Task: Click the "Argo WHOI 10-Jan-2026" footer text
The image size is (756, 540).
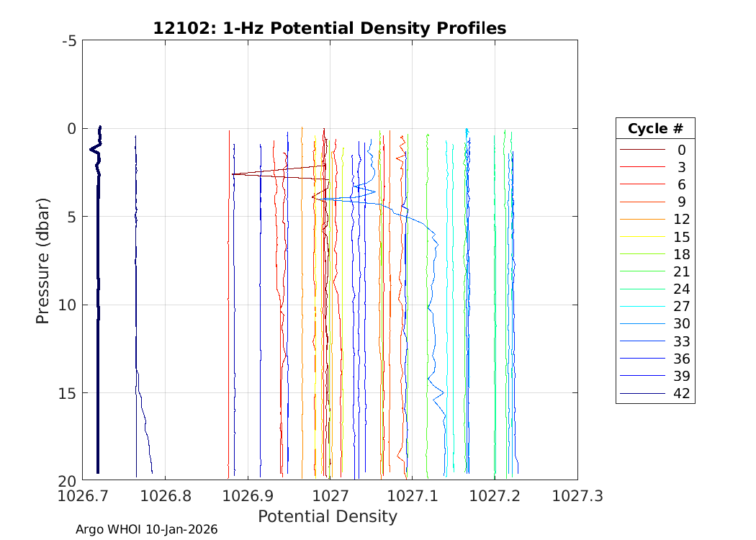Action: tap(147, 529)
